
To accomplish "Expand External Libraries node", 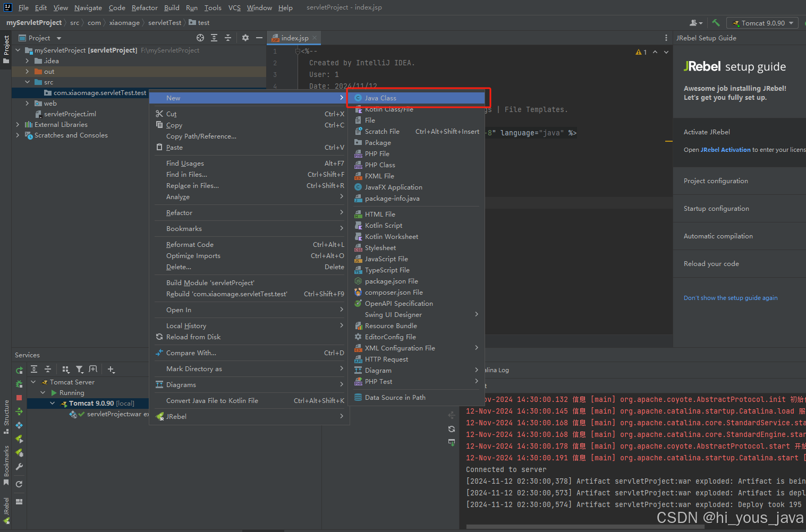I will (18, 124).
